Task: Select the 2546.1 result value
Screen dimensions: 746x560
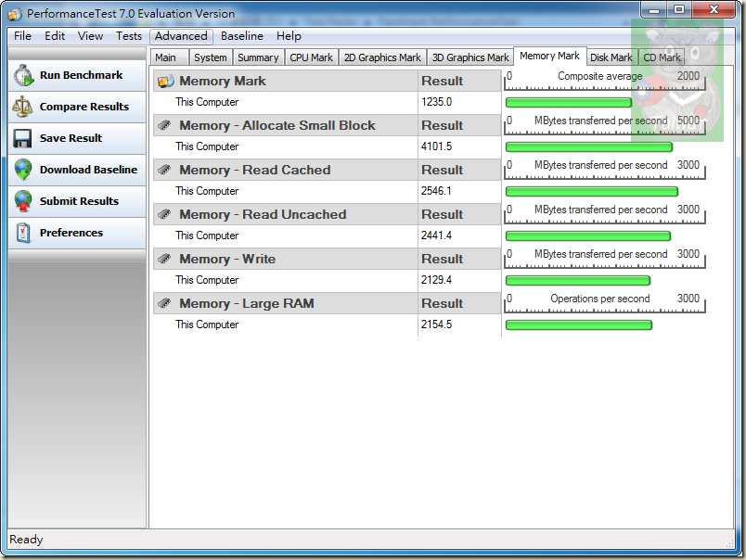Action: coord(436,191)
